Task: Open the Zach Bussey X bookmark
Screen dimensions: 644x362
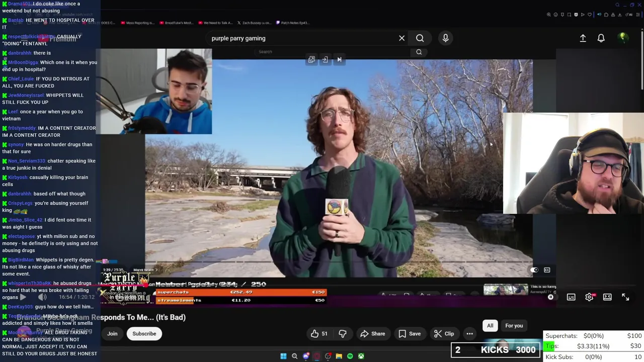Action: click(255, 23)
